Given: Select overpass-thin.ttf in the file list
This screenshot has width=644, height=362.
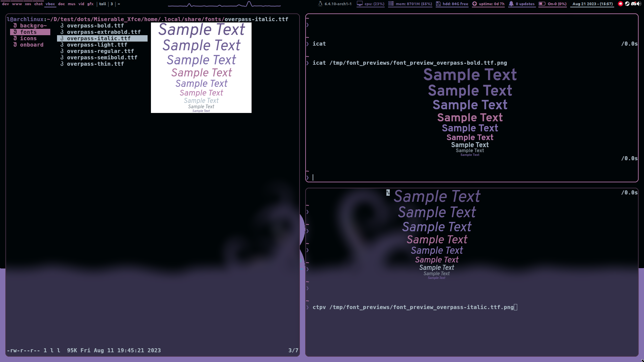Looking at the screenshot, I should [95, 64].
